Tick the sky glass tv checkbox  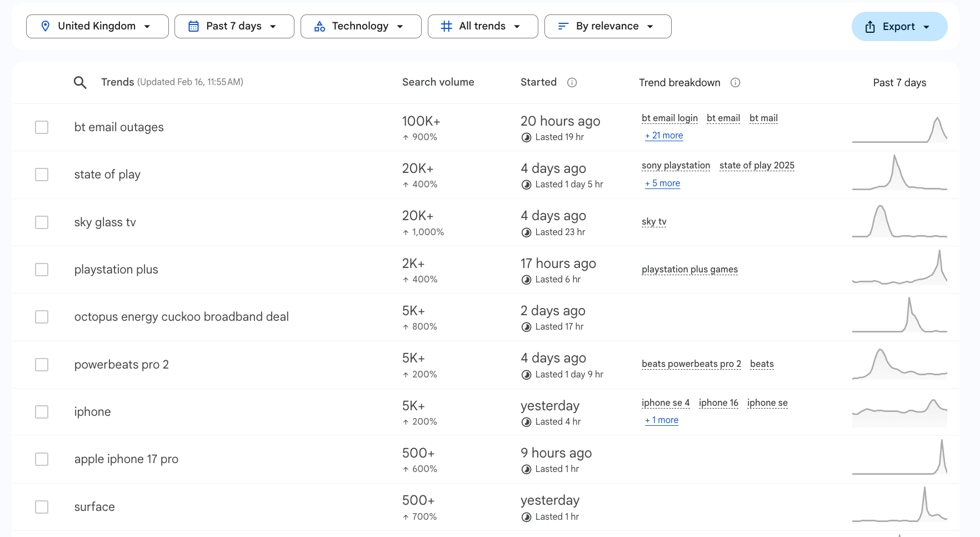[x=42, y=222]
